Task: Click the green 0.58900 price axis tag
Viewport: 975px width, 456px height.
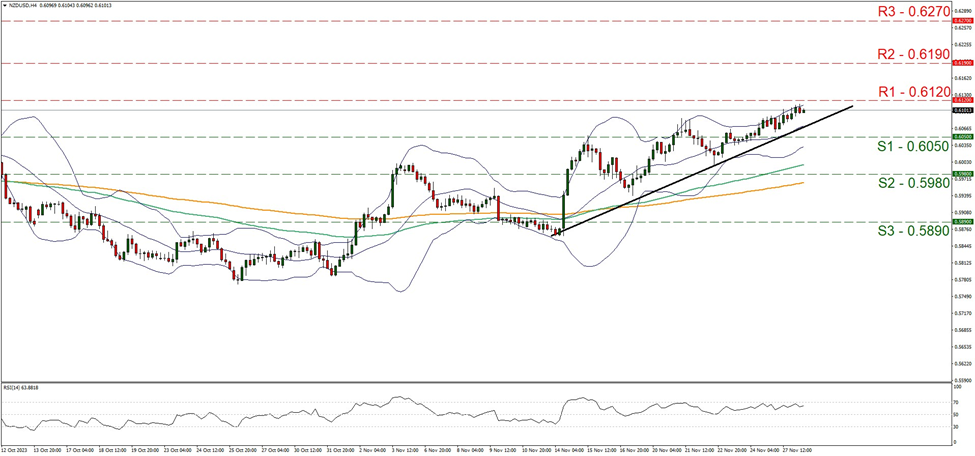Action: click(x=961, y=222)
